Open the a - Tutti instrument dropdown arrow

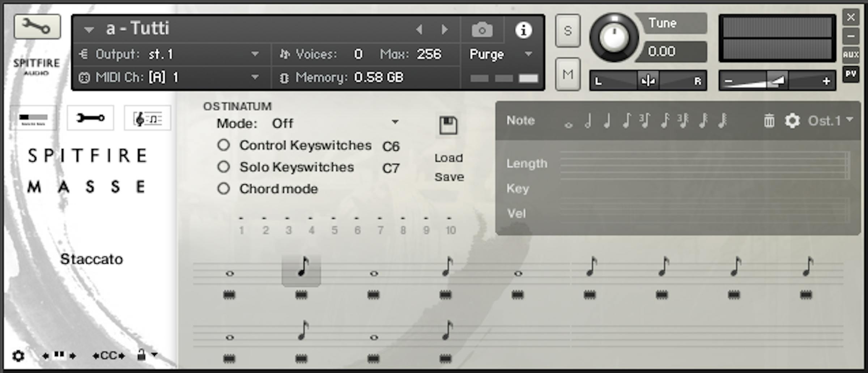(x=89, y=30)
